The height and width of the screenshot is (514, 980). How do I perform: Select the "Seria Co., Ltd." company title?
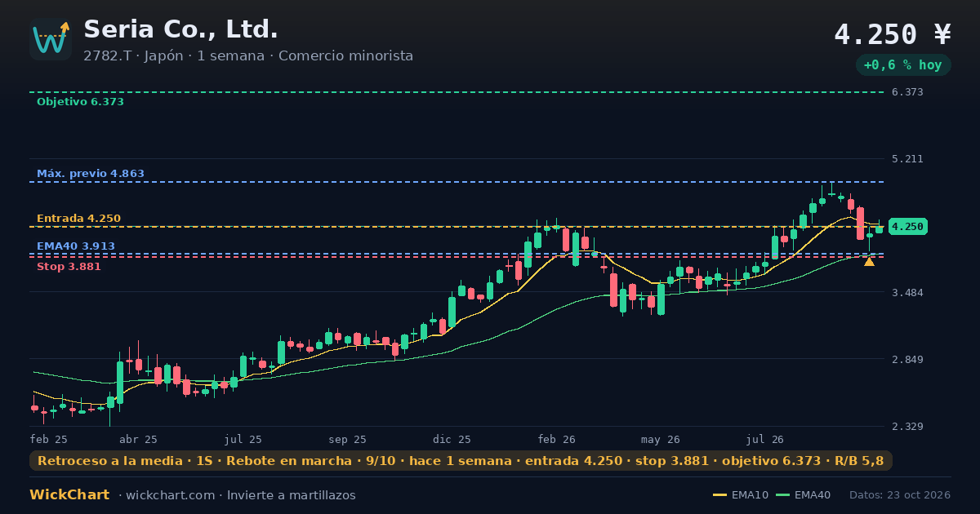[180, 29]
